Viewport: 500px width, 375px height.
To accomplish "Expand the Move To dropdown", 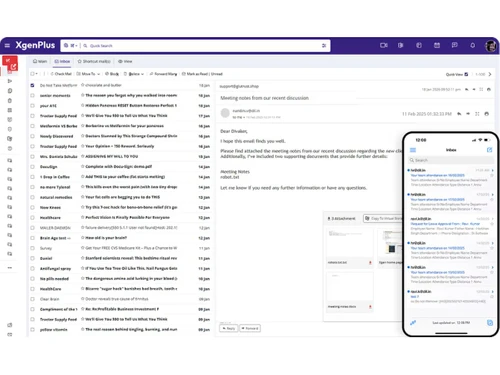I will (99, 74).
